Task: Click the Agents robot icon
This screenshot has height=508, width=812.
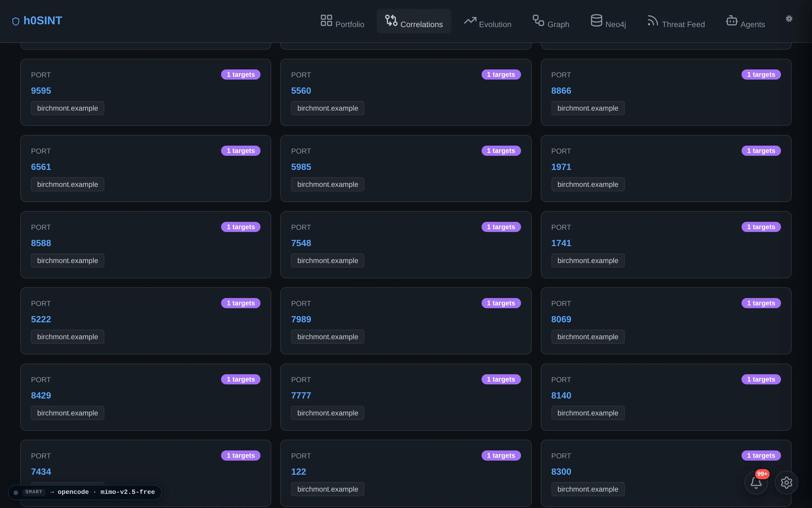Action: (x=731, y=20)
